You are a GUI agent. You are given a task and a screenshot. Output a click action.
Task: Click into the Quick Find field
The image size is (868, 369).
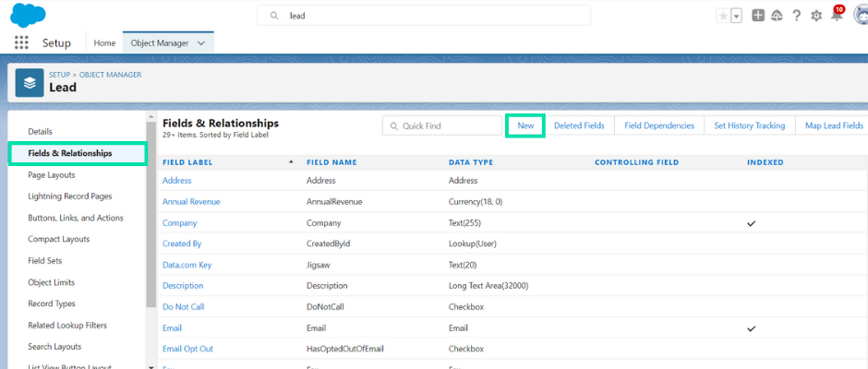[x=441, y=125]
